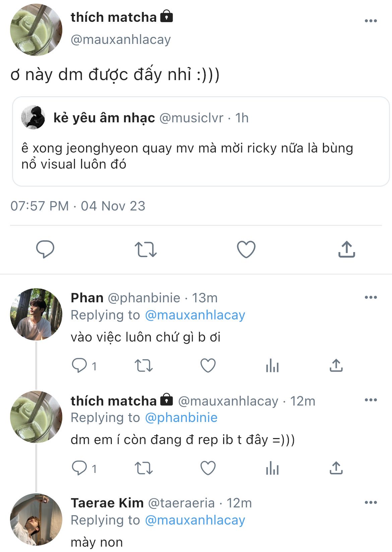Open more options on the main tweet
Image resolution: width=392 pixels, height=552 pixels.
[371, 21]
